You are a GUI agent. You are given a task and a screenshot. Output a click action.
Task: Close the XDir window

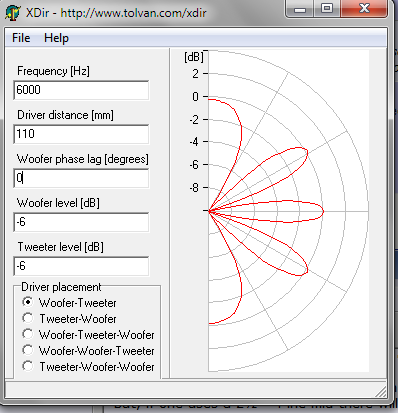pos(364,9)
